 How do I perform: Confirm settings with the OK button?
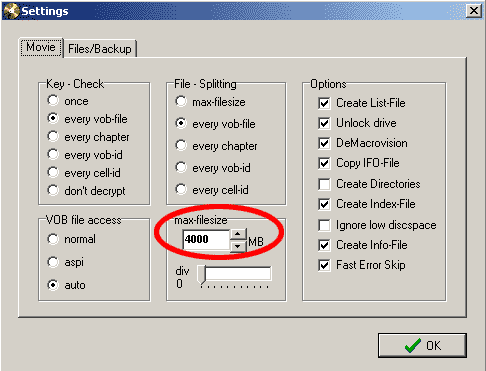click(422, 345)
